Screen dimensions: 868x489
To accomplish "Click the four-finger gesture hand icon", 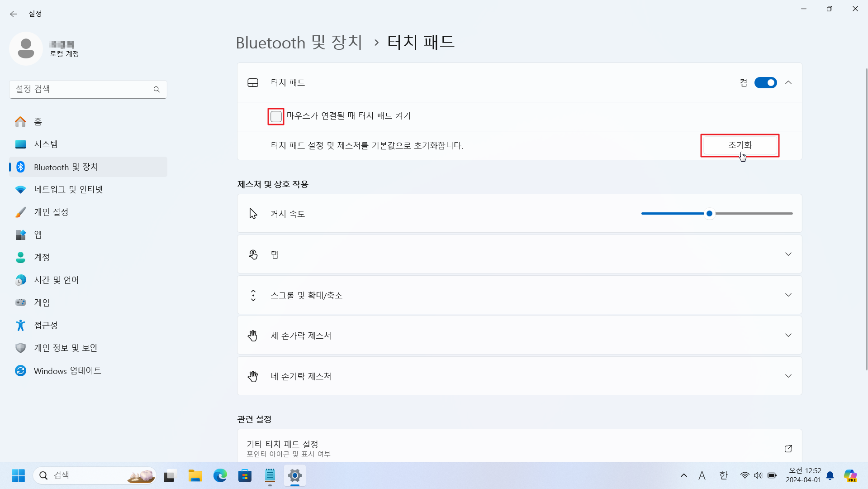I will click(x=253, y=376).
